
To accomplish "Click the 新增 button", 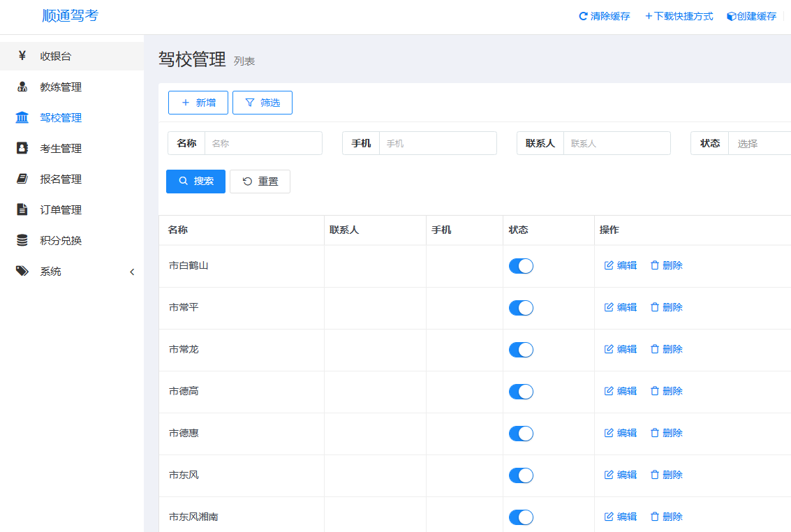I will pyautogui.click(x=198, y=103).
